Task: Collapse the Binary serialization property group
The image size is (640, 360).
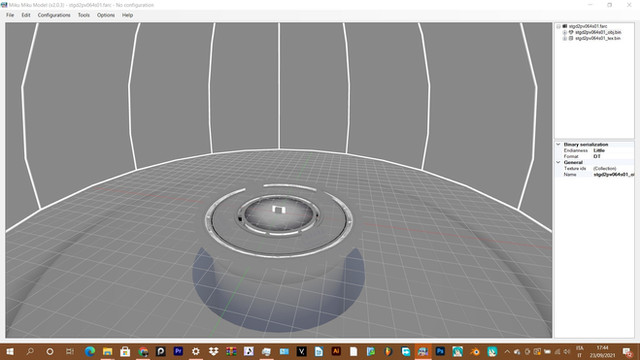Action: pyautogui.click(x=558, y=144)
